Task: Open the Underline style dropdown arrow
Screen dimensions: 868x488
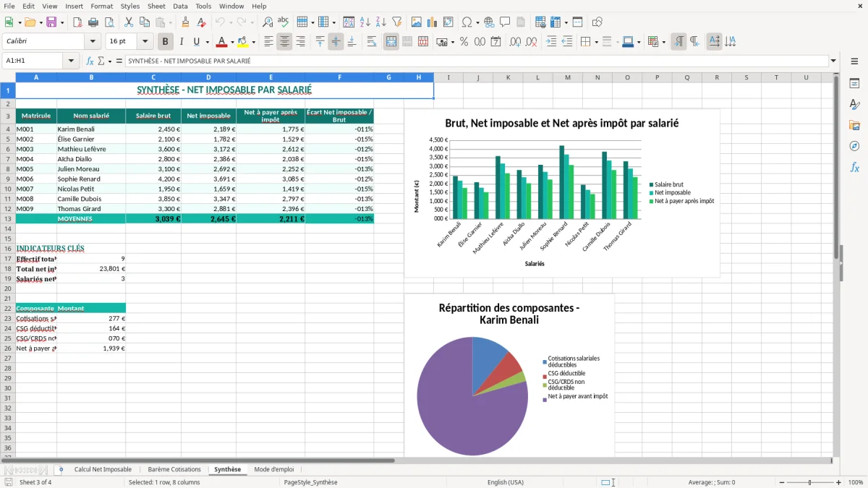Action: click(x=207, y=42)
